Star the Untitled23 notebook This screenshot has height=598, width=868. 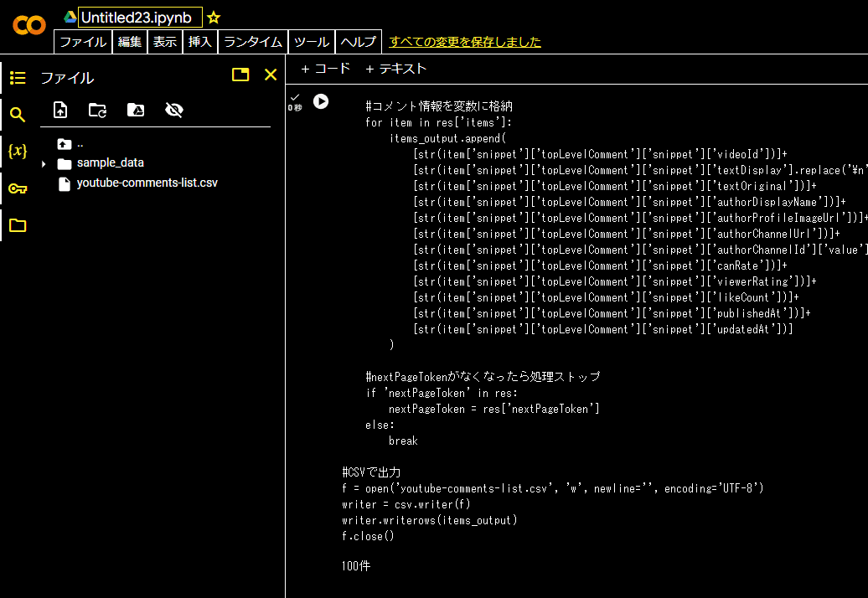[x=212, y=17]
